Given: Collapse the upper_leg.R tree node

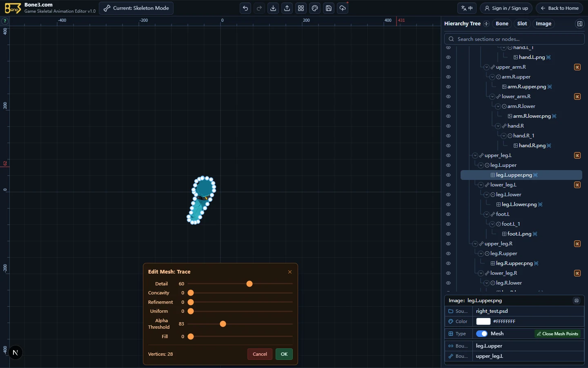Looking at the screenshot, I should pos(475,244).
